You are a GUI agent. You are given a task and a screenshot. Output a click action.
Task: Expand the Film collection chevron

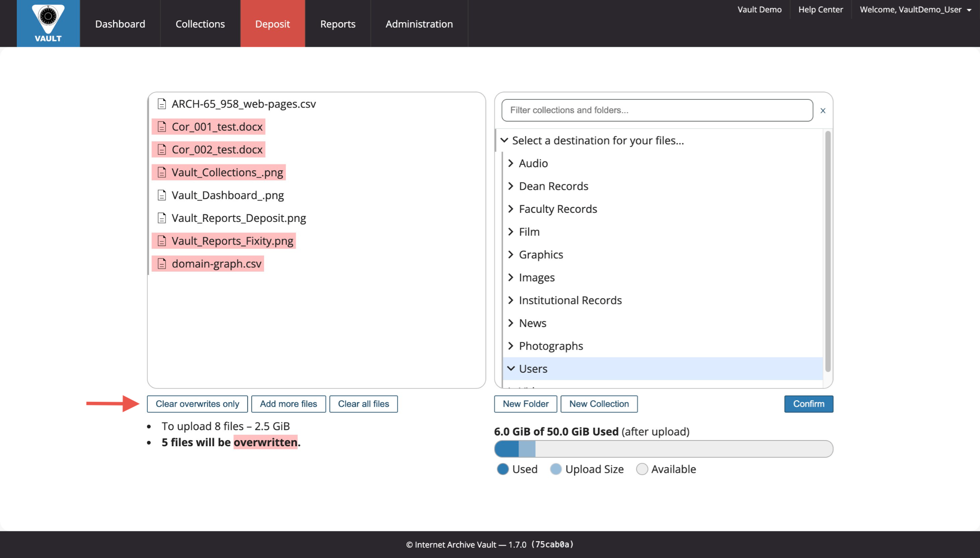click(511, 232)
